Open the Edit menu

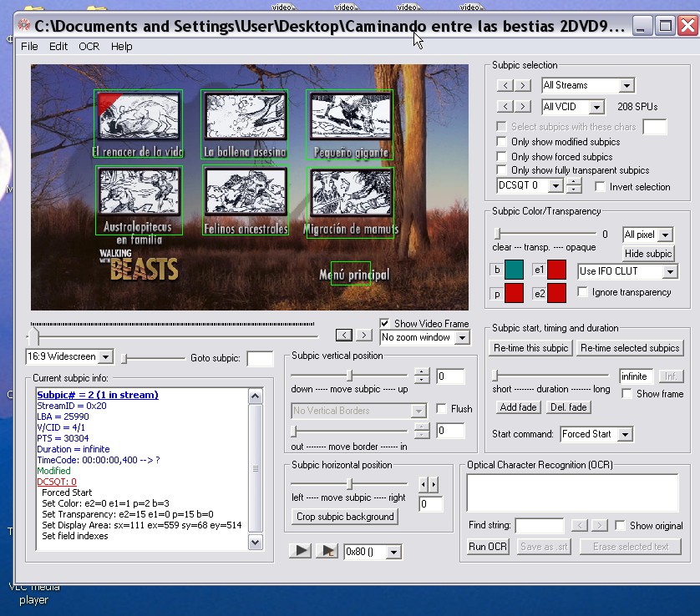pos(58,47)
